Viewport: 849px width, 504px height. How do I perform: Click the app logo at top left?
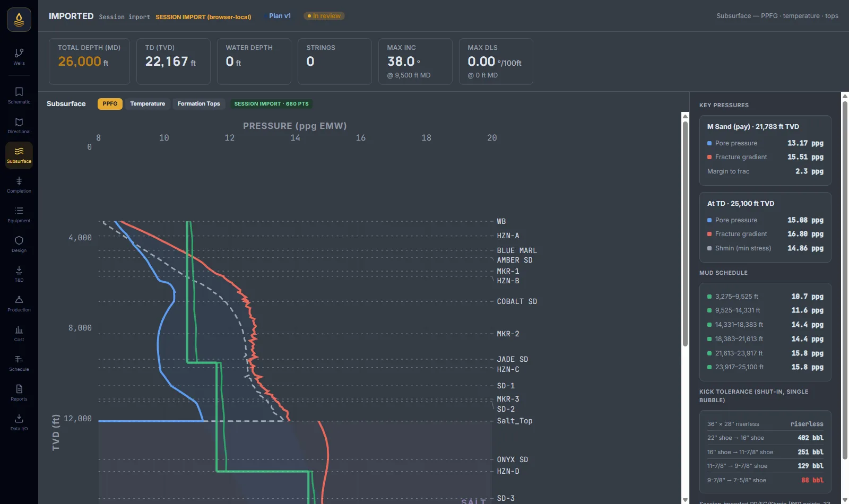pos(19,20)
